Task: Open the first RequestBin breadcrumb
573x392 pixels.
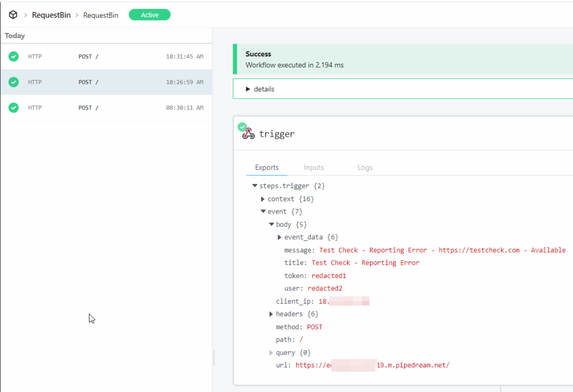Action: [51, 15]
